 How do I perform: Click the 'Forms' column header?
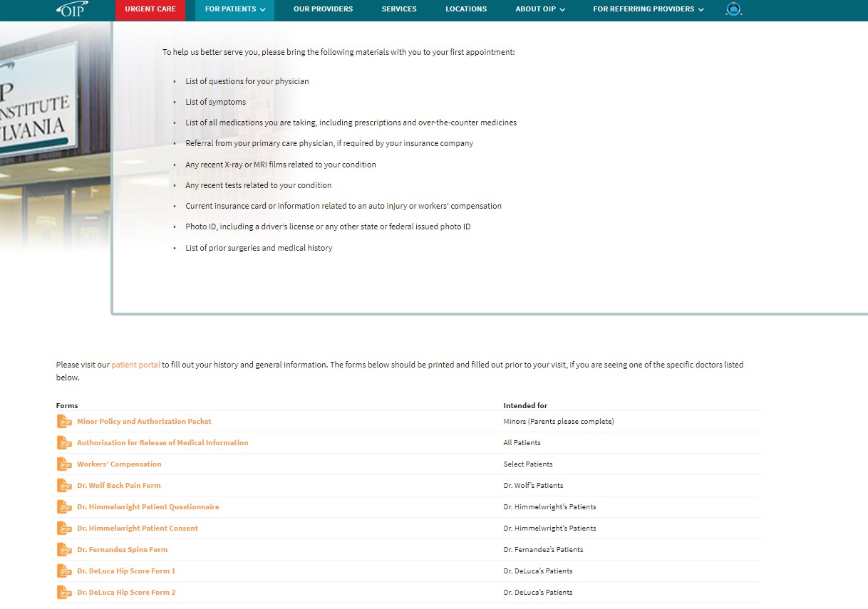pyautogui.click(x=67, y=406)
